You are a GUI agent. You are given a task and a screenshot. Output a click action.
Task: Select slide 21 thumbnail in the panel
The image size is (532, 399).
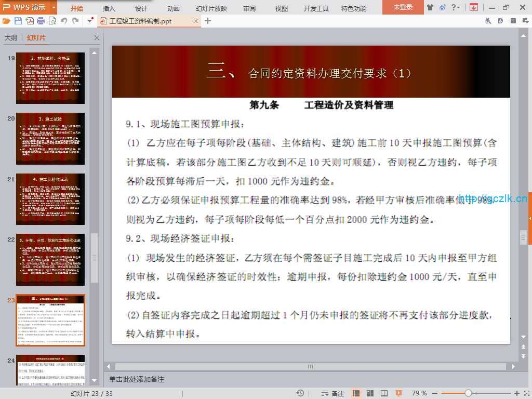pos(50,192)
